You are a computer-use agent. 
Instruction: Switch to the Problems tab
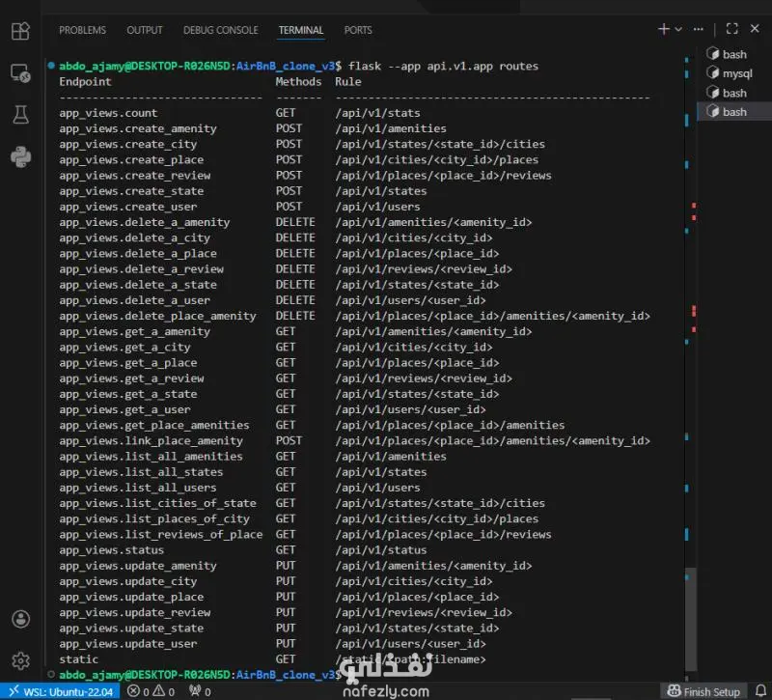tap(82, 30)
